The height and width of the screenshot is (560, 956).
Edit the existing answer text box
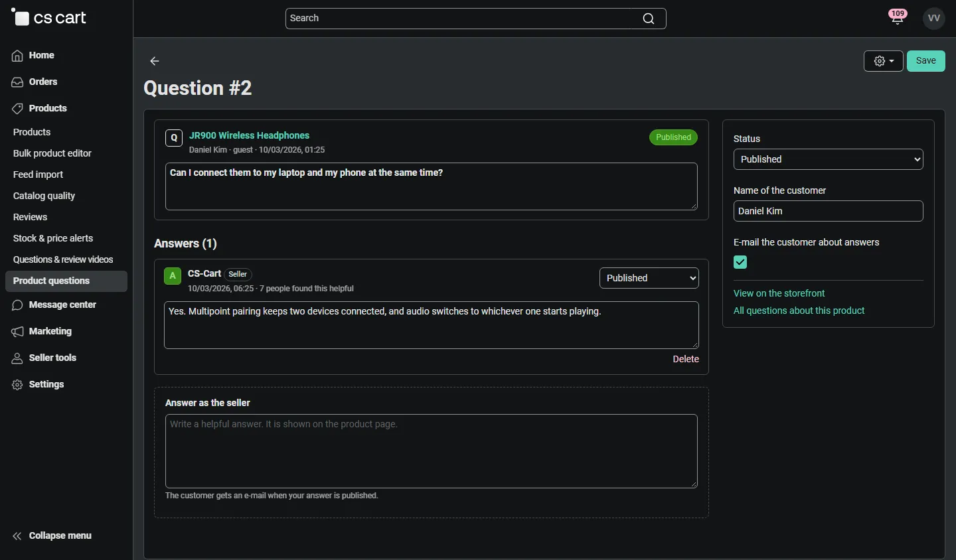point(432,325)
